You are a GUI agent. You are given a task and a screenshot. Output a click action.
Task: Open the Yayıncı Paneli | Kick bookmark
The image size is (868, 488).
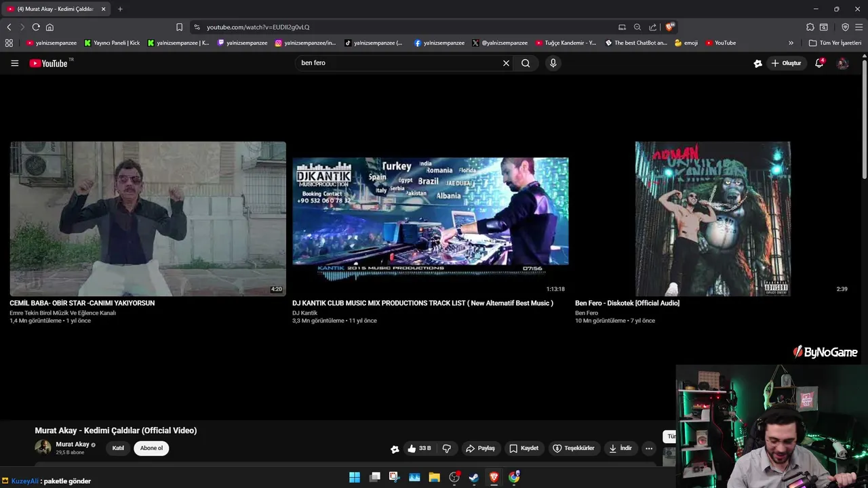(112, 43)
